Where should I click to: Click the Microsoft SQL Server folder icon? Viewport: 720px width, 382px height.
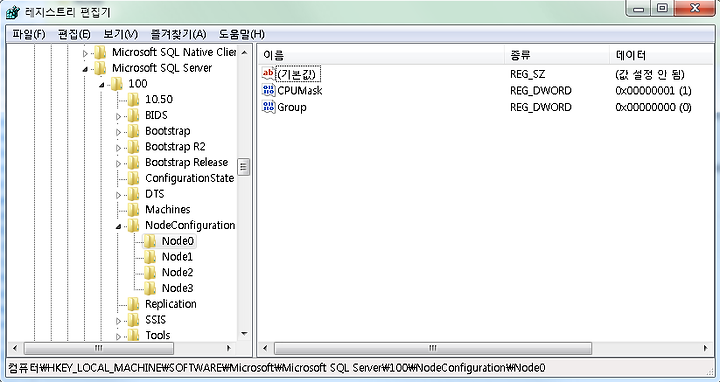(x=100, y=68)
